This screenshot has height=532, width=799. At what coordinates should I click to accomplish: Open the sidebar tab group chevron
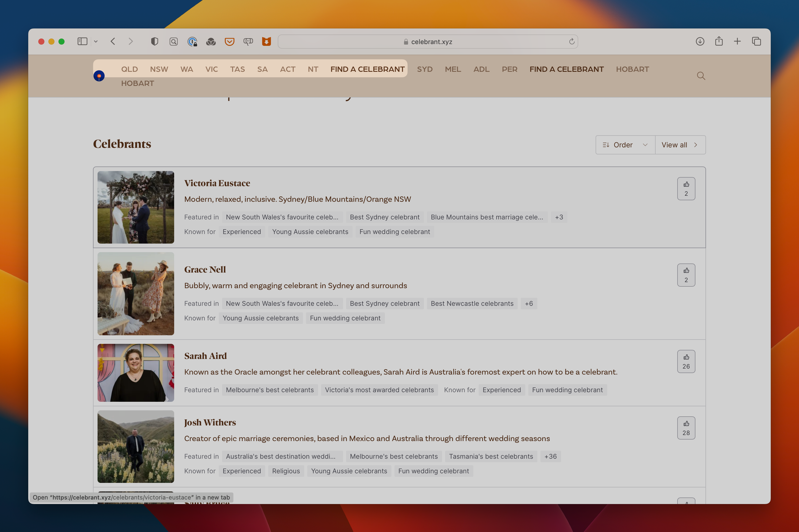[96, 41]
